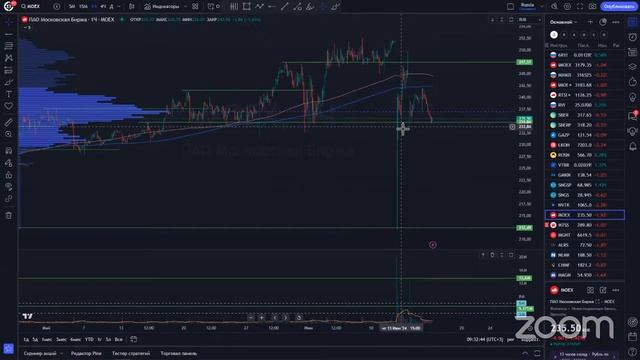
Task: Open the Тестер стратегий tab
Action: coord(131,353)
